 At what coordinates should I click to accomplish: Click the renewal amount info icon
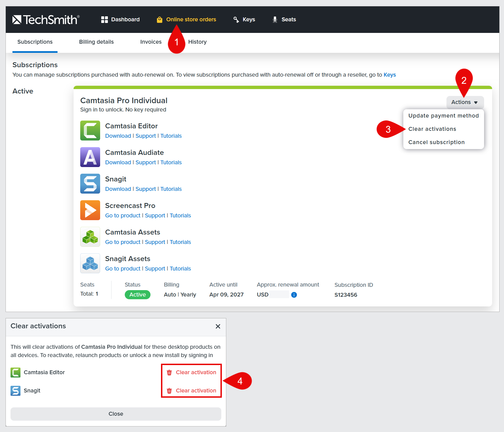294,295
